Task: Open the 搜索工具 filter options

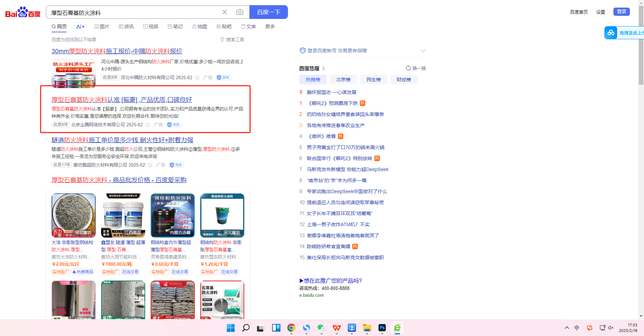Action: pyautogui.click(x=232, y=40)
